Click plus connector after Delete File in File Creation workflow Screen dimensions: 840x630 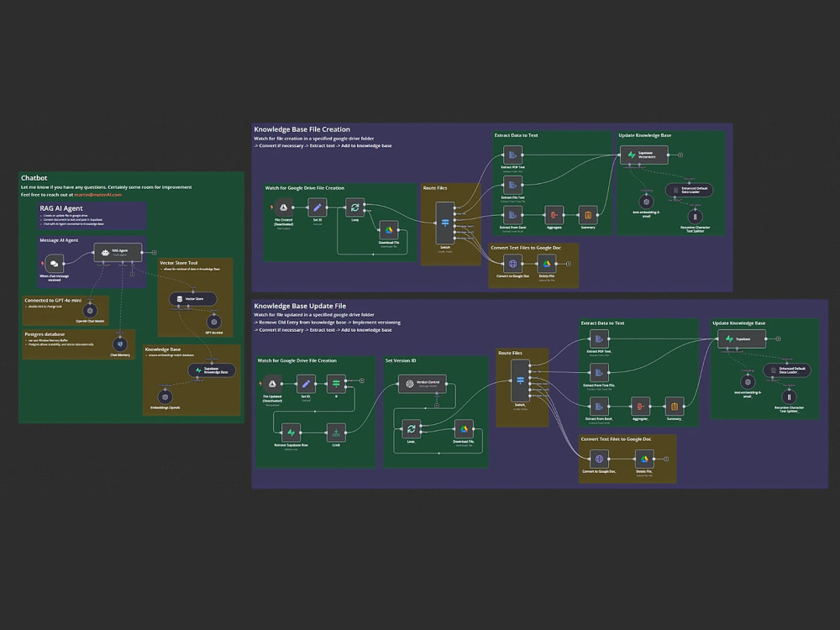point(569,264)
